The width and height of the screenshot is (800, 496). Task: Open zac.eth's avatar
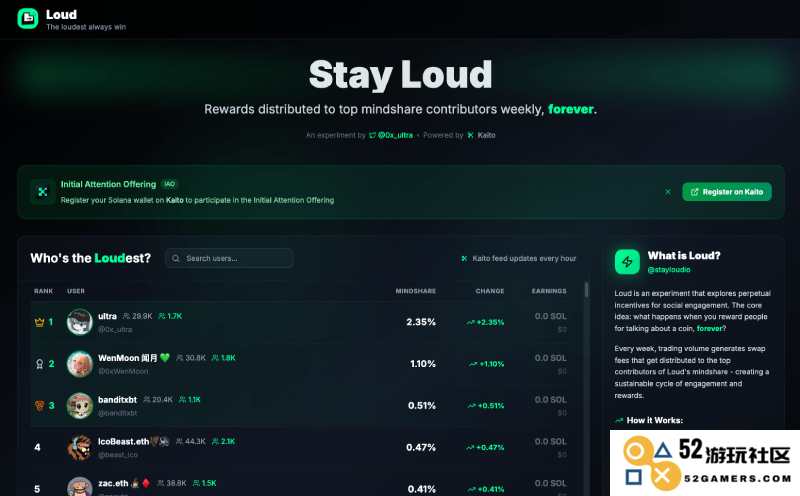click(80, 487)
